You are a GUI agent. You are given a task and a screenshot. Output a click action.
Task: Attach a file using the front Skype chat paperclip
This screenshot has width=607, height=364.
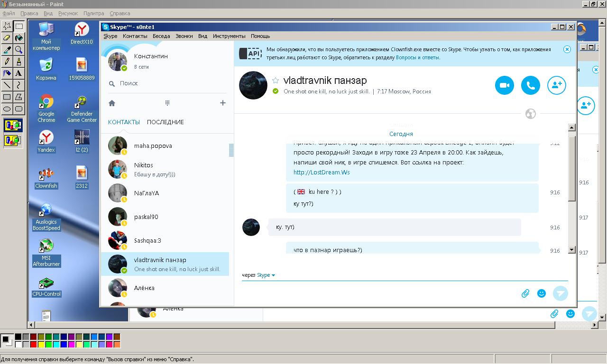pos(525,293)
